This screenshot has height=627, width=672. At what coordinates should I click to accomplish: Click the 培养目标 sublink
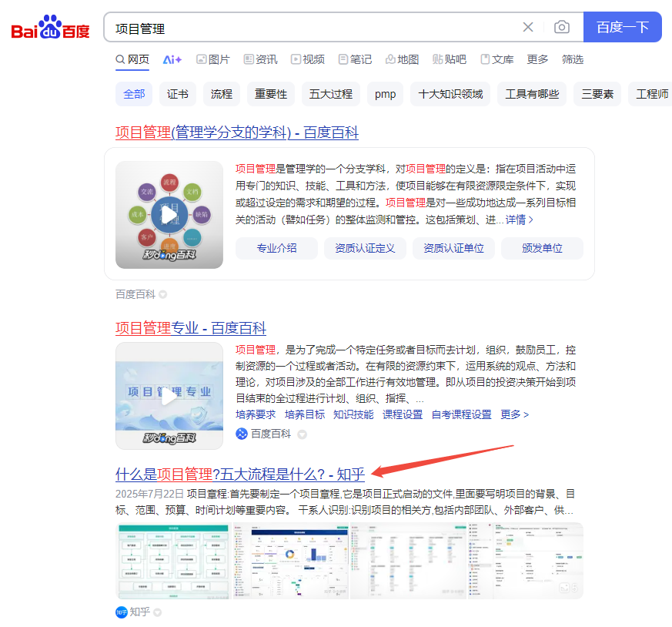(x=305, y=414)
